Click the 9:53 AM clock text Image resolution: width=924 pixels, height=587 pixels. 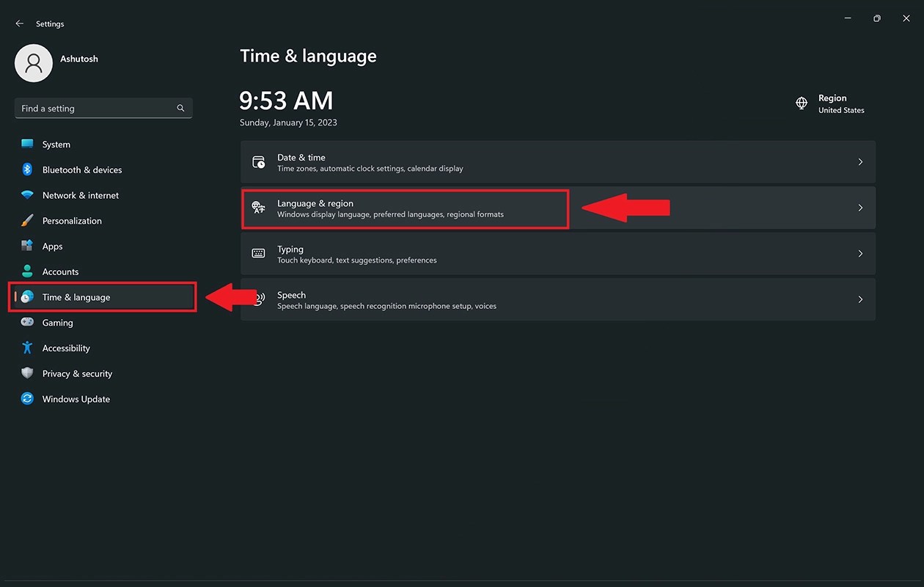[287, 101]
